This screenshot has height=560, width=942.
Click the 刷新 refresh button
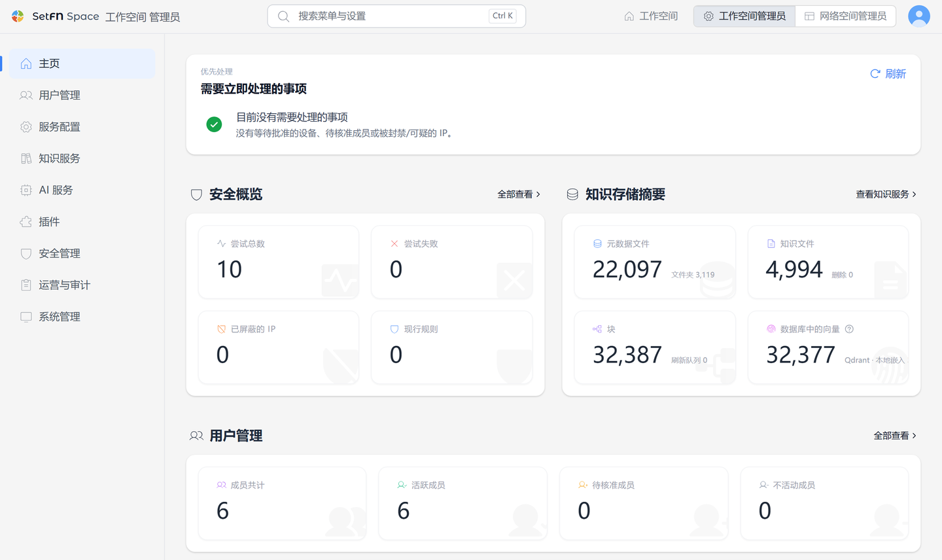(x=888, y=74)
